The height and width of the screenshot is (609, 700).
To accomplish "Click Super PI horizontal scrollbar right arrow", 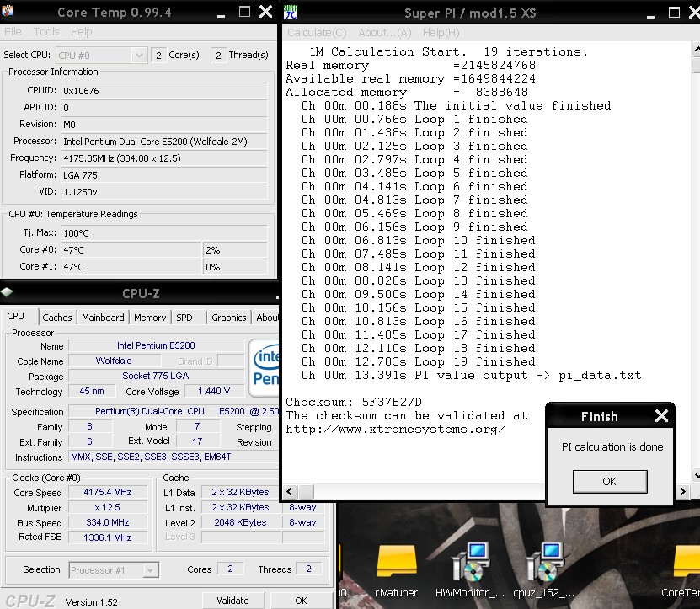I will point(682,492).
